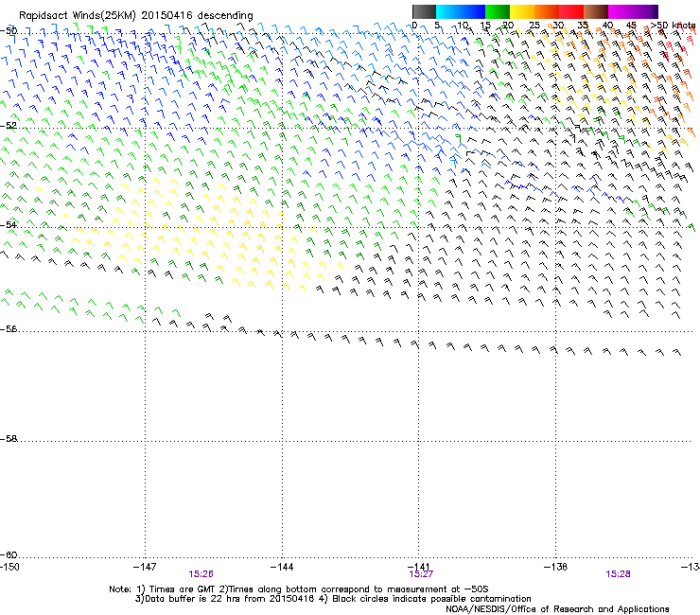Click the brown 35-40 knots color swatch
This screenshot has width=700, height=615.
click(x=596, y=11)
